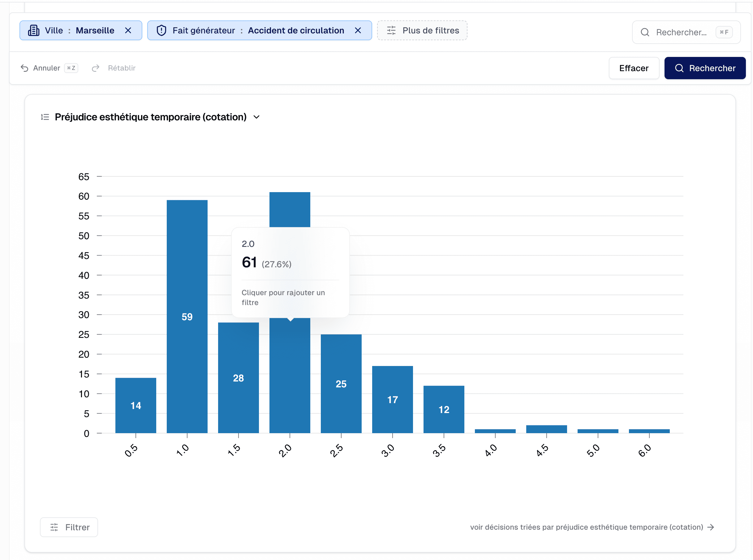Open Fait générateur filter value dropdown
The height and width of the screenshot is (560, 753).
295,31
